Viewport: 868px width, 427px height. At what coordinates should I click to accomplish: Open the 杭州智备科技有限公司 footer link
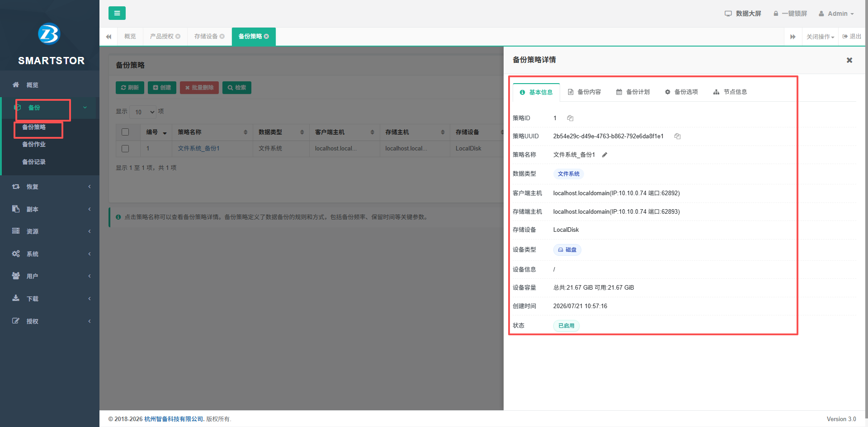coord(174,419)
